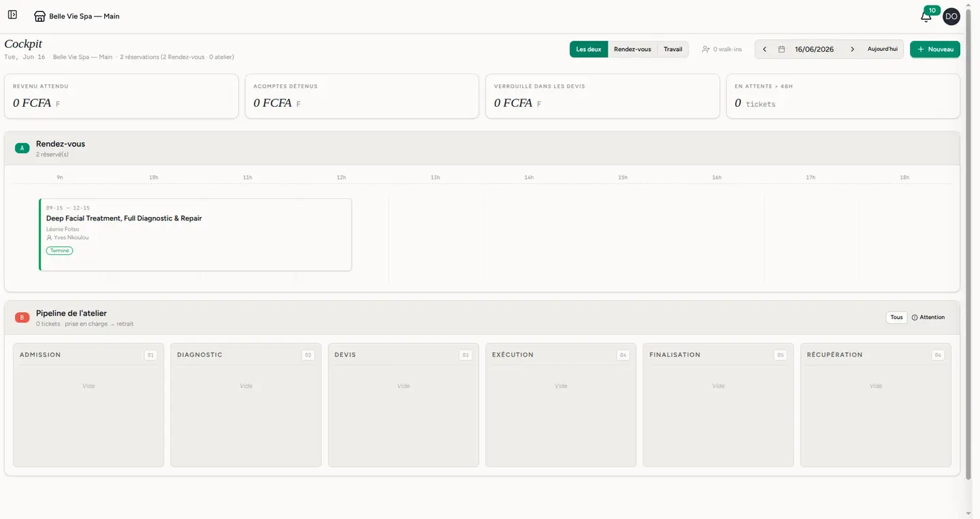Switch to the Travail view tab
980x519 pixels.
coord(673,50)
